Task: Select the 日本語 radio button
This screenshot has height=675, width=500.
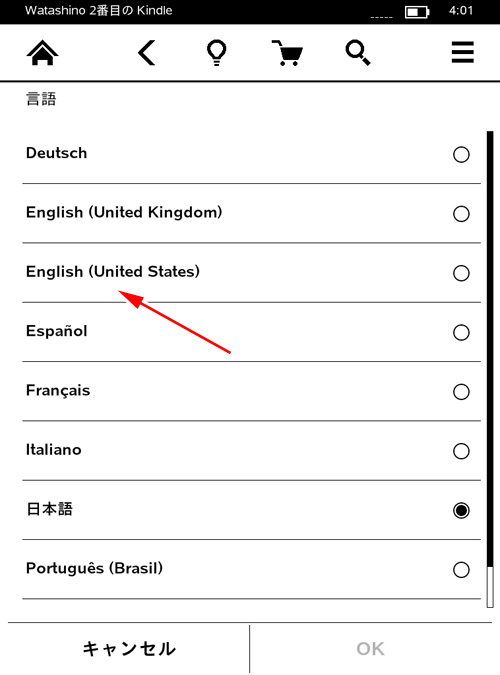Action: click(x=461, y=511)
